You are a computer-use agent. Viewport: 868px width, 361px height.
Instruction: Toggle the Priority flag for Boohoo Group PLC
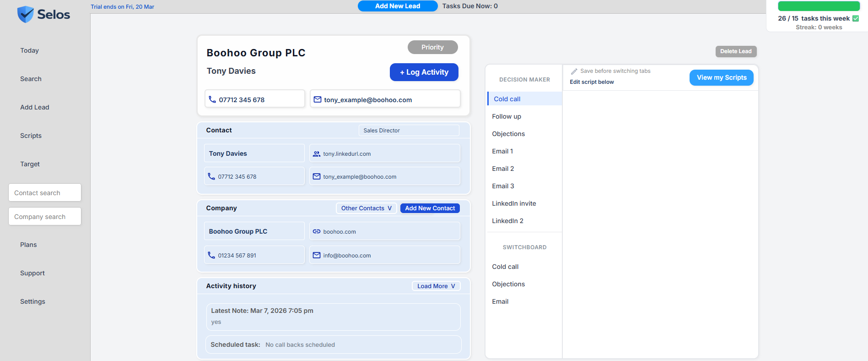click(x=432, y=47)
